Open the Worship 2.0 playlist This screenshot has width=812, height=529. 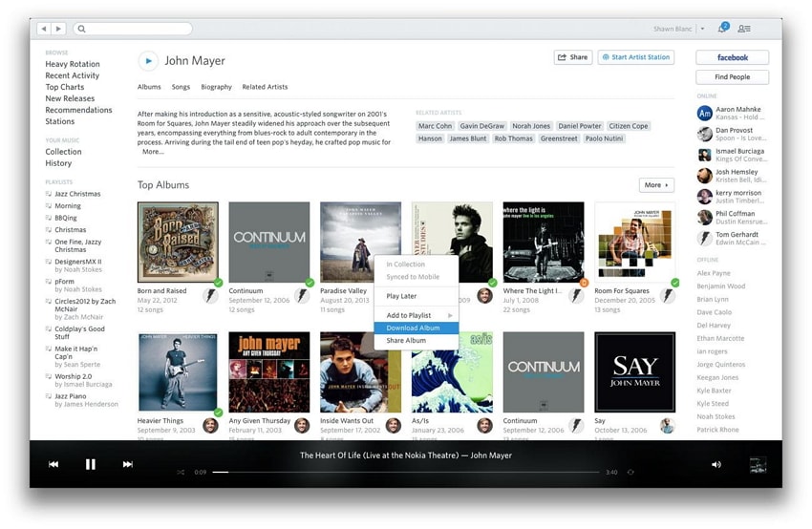click(73, 376)
